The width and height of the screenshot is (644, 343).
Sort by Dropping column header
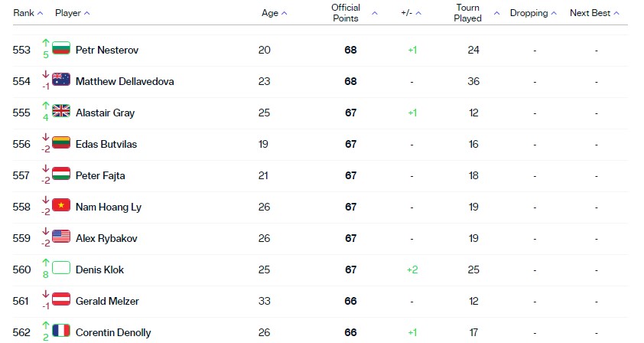tap(533, 13)
